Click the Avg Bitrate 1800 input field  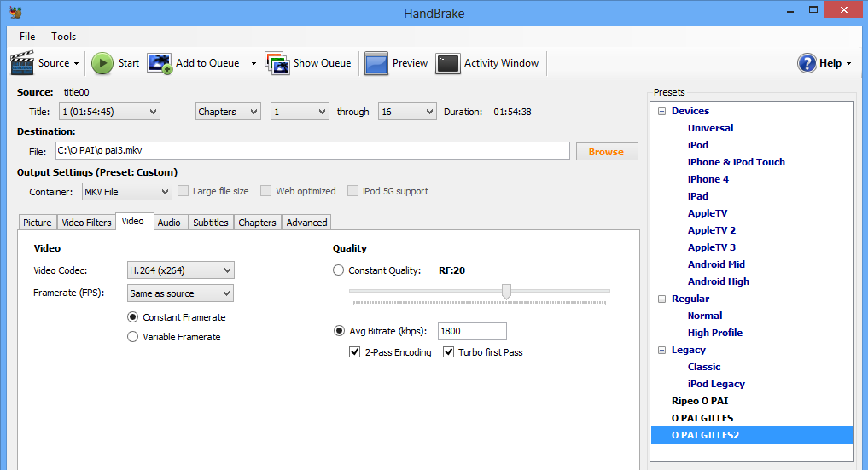[472, 331]
